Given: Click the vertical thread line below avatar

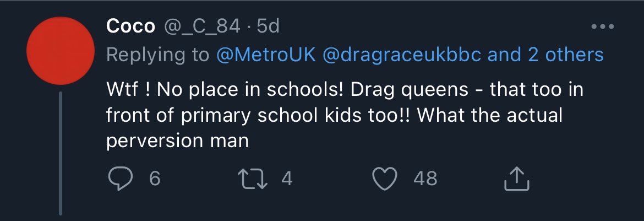Looking at the screenshot, I should point(61,154).
